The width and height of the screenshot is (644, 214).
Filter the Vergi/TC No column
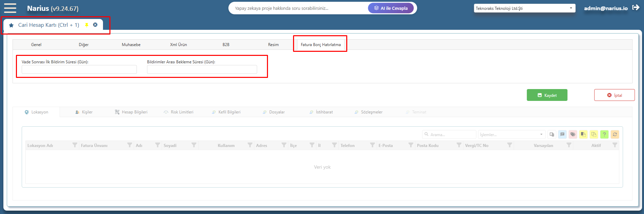coord(509,145)
